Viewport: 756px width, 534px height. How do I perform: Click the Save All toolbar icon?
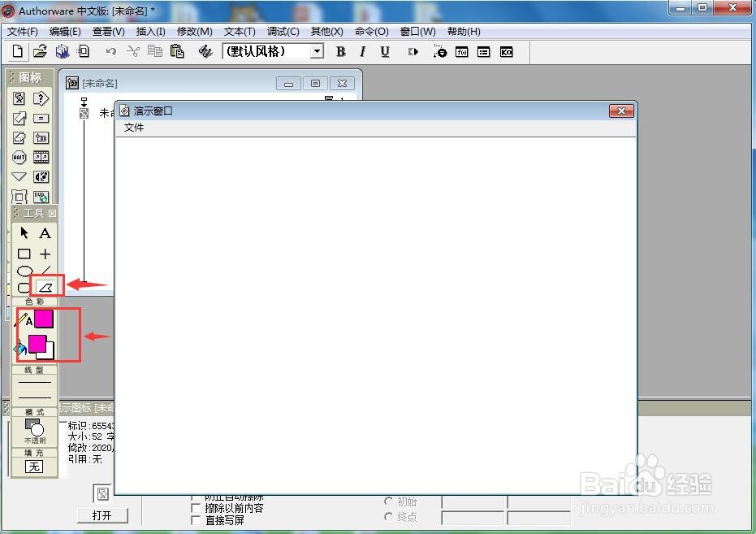coord(63,51)
